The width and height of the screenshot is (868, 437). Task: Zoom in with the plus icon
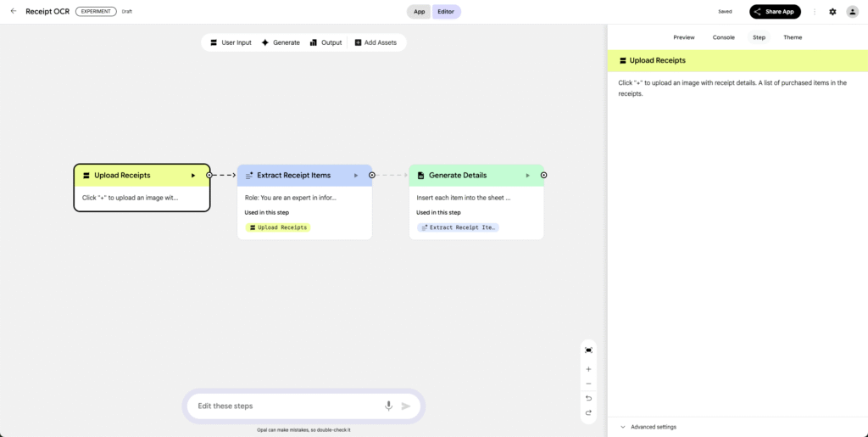(x=588, y=369)
